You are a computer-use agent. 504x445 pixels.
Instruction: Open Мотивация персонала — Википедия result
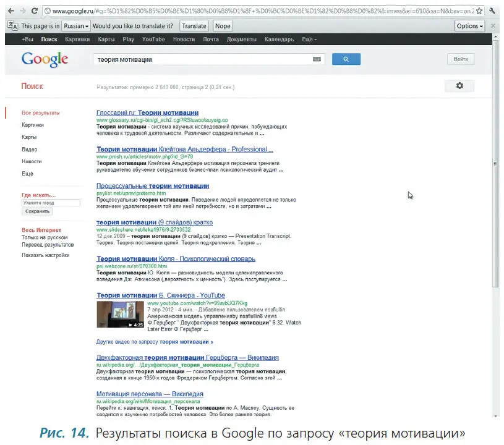tap(150, 394)
